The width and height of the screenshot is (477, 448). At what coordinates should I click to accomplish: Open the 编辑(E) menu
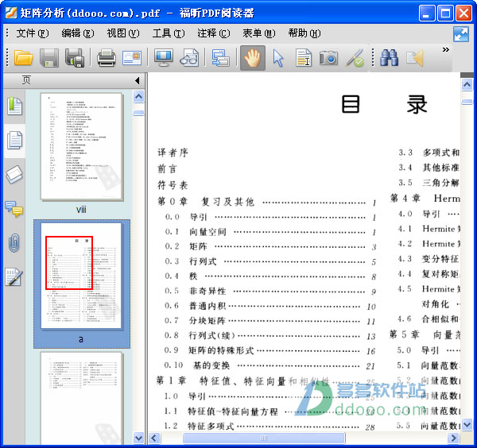(78, 33)
